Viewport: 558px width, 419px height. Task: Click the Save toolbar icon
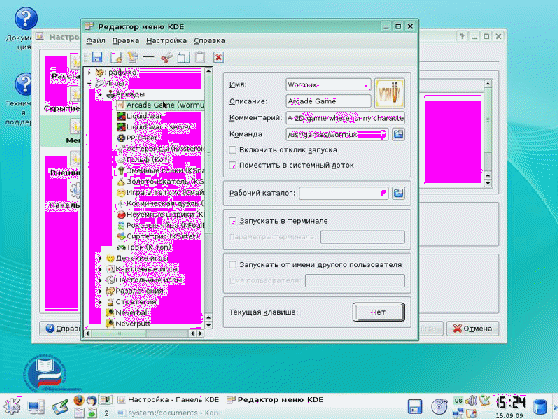[x=97, y=57]
